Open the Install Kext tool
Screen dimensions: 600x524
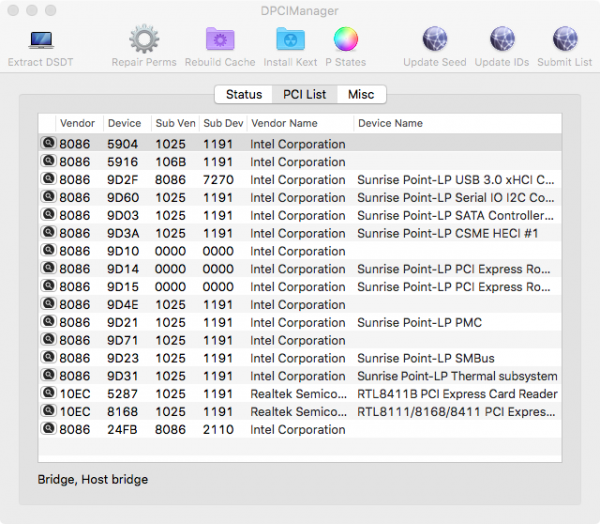point(292,40)
